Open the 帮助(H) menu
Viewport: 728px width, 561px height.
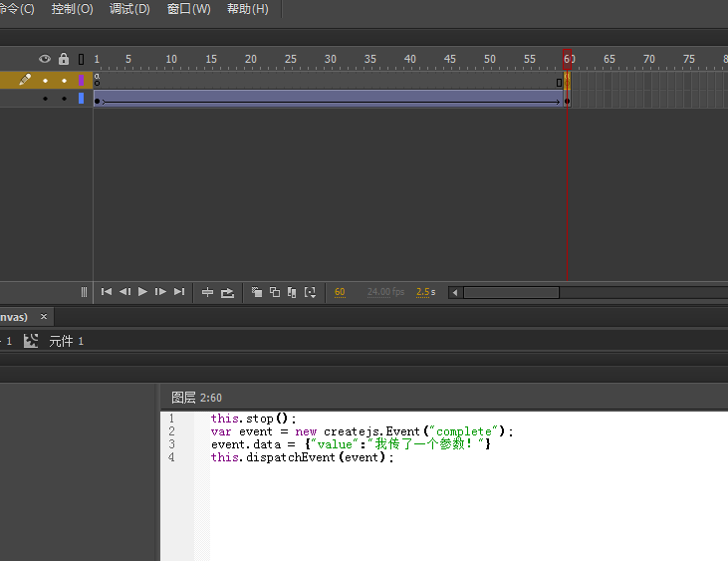248,9
